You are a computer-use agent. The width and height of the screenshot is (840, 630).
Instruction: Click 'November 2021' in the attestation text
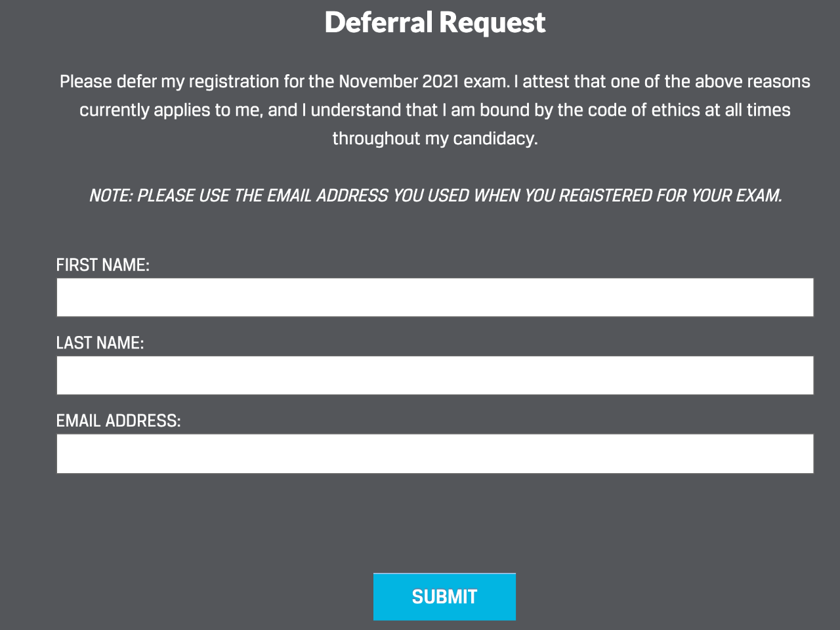pyautogui.click(x=398, y=82)
